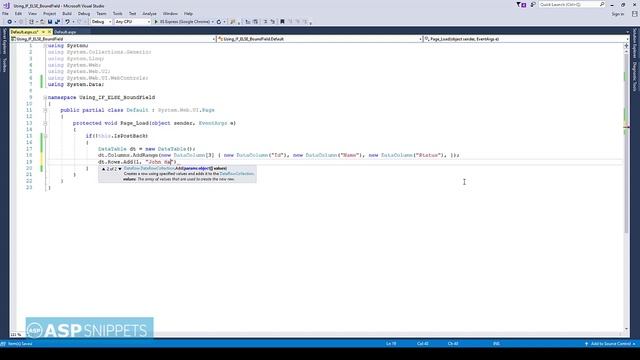Viewport: 640px width, 360px height.
Task: Click the browser Refresh icon
Action: coord(219,22)
